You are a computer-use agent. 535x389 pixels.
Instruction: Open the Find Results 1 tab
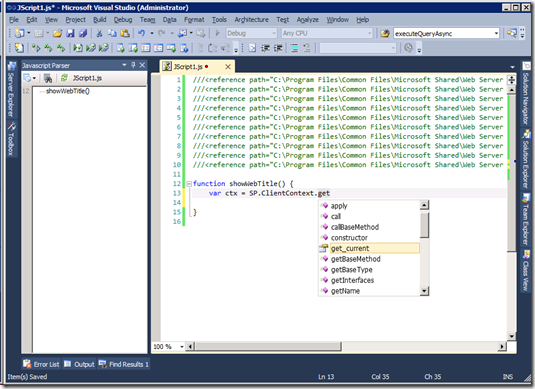[x=124, y=364]
